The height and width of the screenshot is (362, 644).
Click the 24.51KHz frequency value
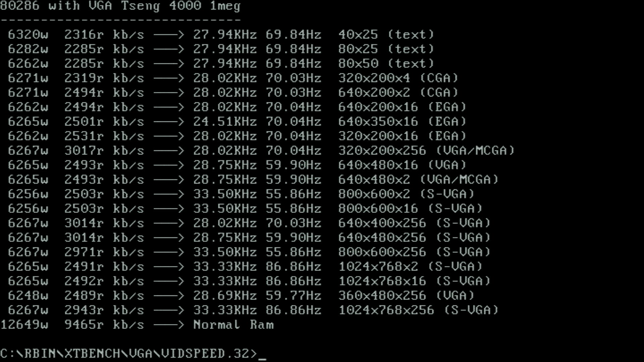(x=225, y=121)
